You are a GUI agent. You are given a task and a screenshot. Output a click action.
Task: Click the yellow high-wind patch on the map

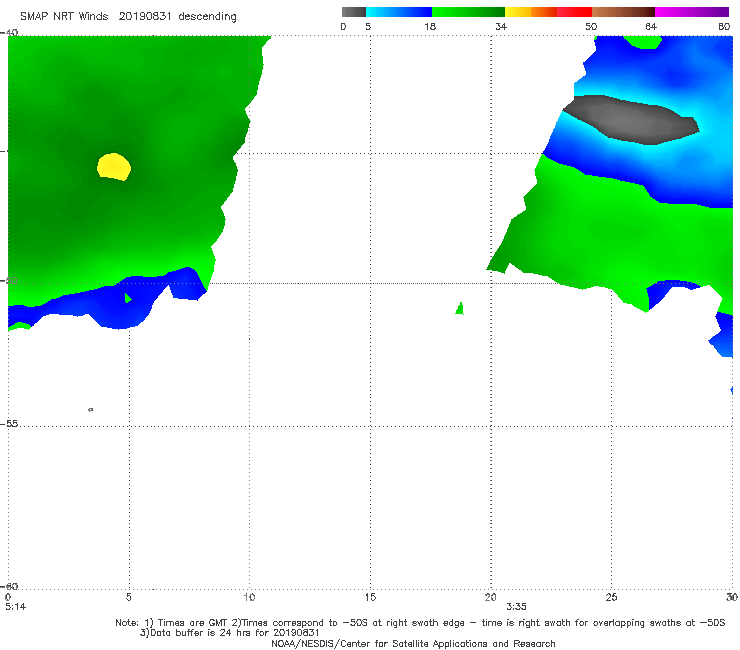click(x=114, y=167)
